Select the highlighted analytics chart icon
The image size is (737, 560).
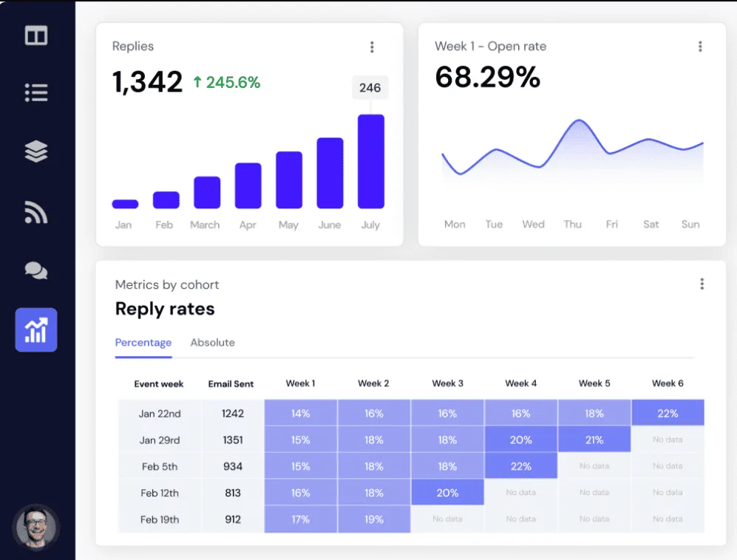point(35,329)
